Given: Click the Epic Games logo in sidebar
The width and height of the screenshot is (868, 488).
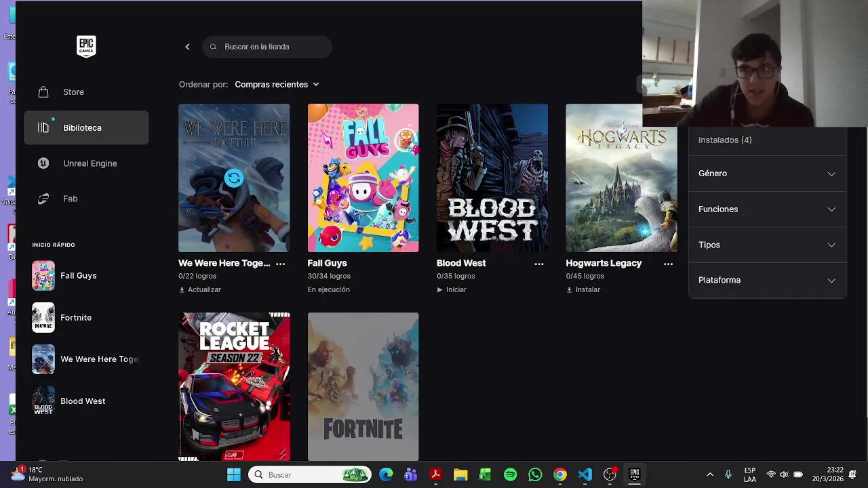Looking at the screenshot, I should tap(86, 46).
